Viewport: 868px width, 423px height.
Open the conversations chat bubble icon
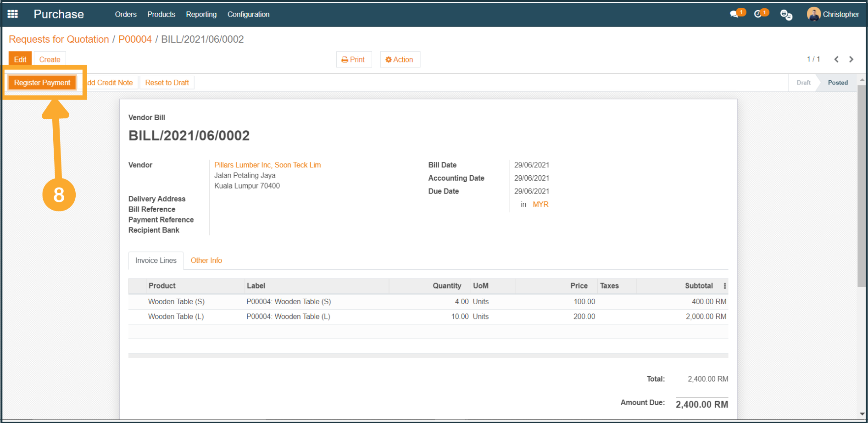[734, 14]
